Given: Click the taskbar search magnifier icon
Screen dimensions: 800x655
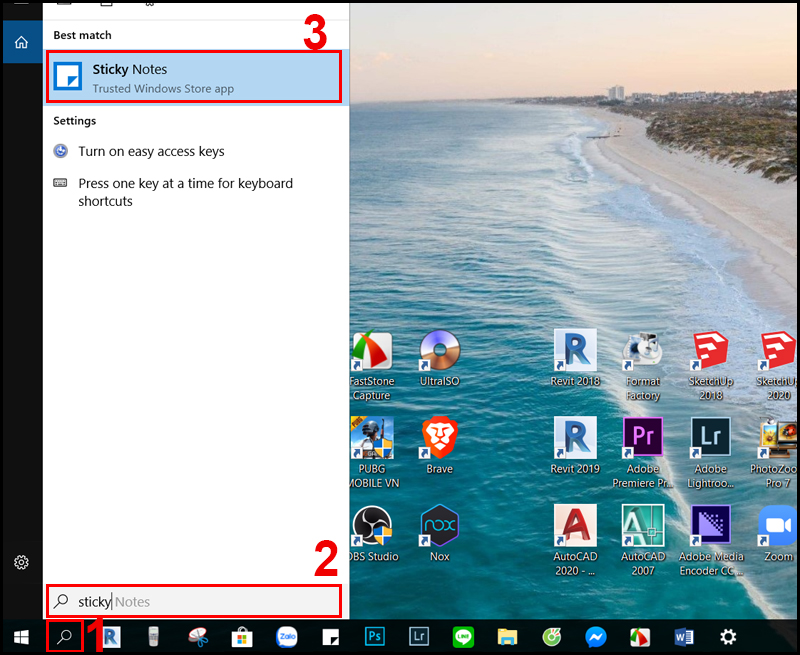Looking at the screenshot, I should click(64, 637).
